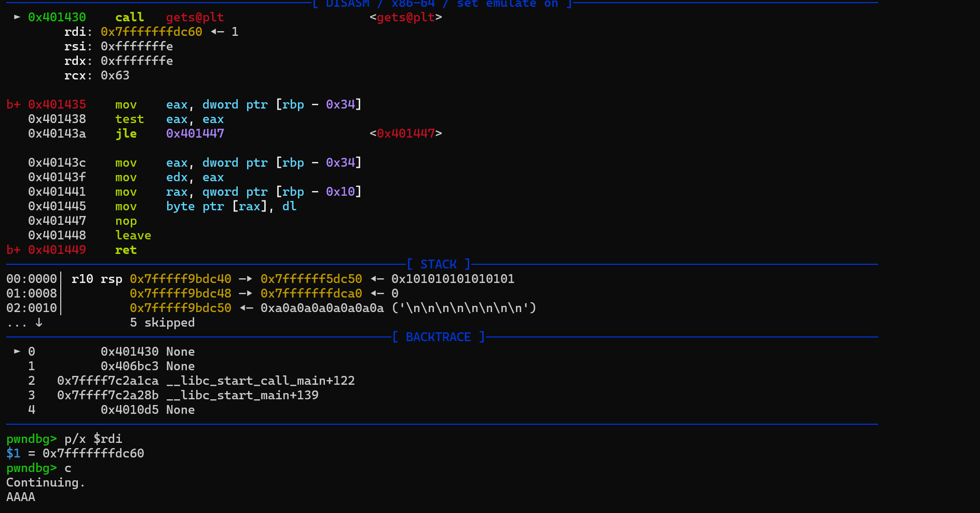The width and height of the screenshot is (980, 513).
Task: Click the right arrow after stack address 0x7fffff9bdc40
Action: 246,279
